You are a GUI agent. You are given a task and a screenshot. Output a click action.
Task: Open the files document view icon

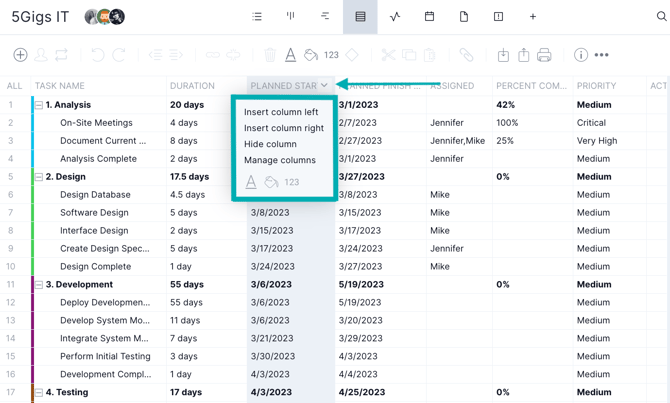464,17
